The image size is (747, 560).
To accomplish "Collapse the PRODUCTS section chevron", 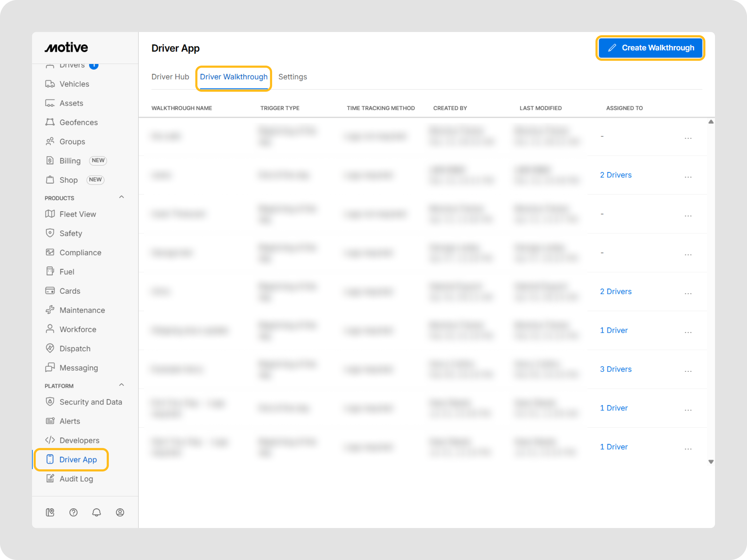I will (x=122, y=197).
